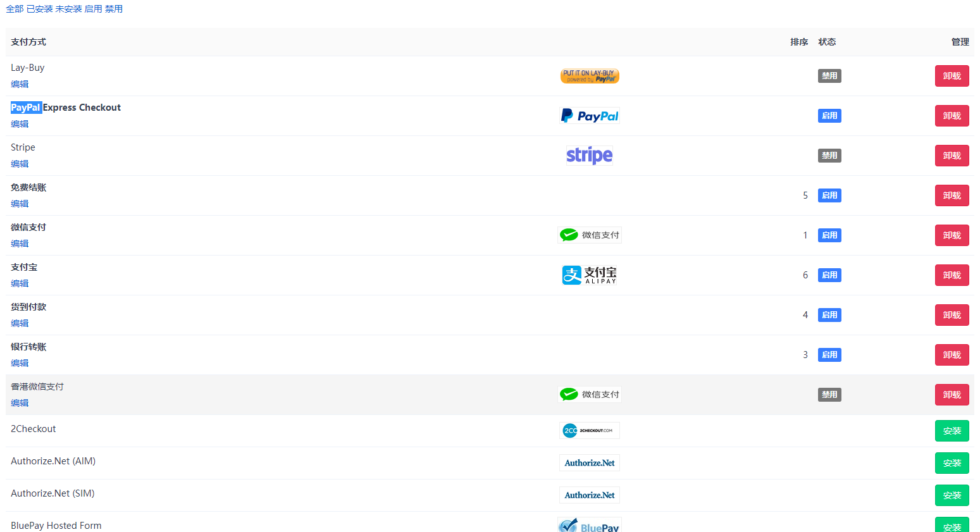Click the 支付方式 column header
This screenshot has width=980, height=532.
click(28, 42)
